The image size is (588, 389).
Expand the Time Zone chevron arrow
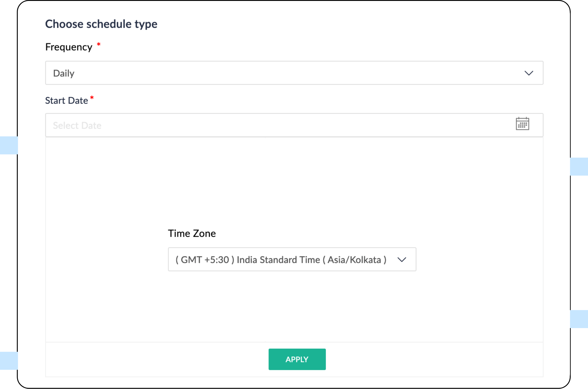point(402,260)
